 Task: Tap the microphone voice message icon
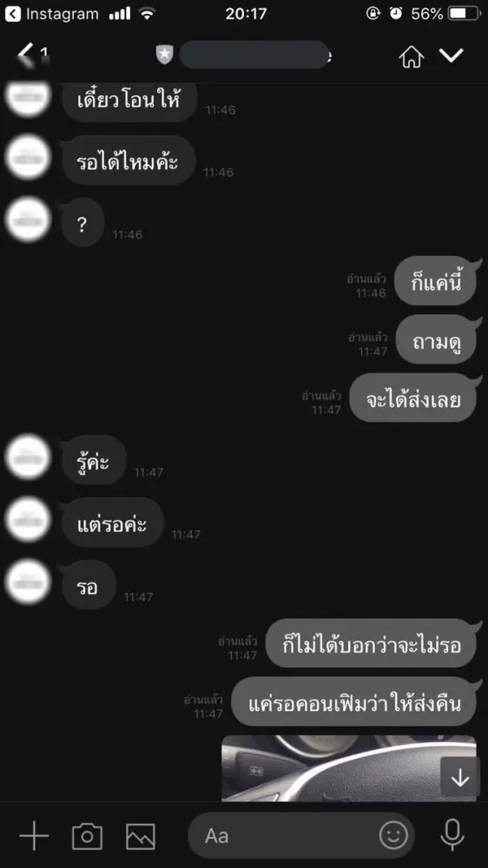tap(452, 835)
